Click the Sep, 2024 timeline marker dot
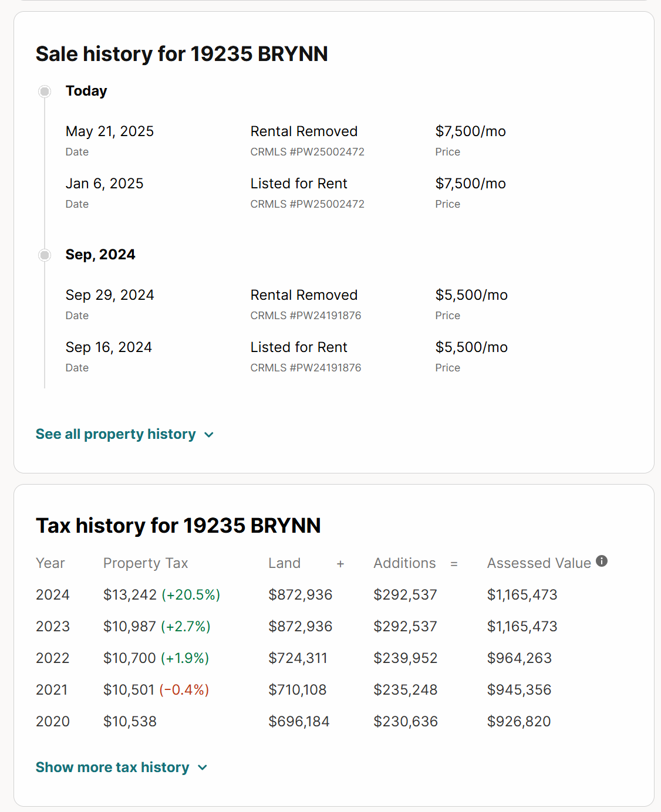 pos(45,255)
